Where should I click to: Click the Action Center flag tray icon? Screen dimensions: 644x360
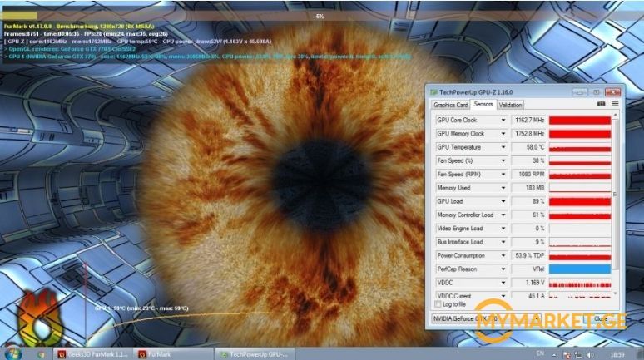click(567, 354)
